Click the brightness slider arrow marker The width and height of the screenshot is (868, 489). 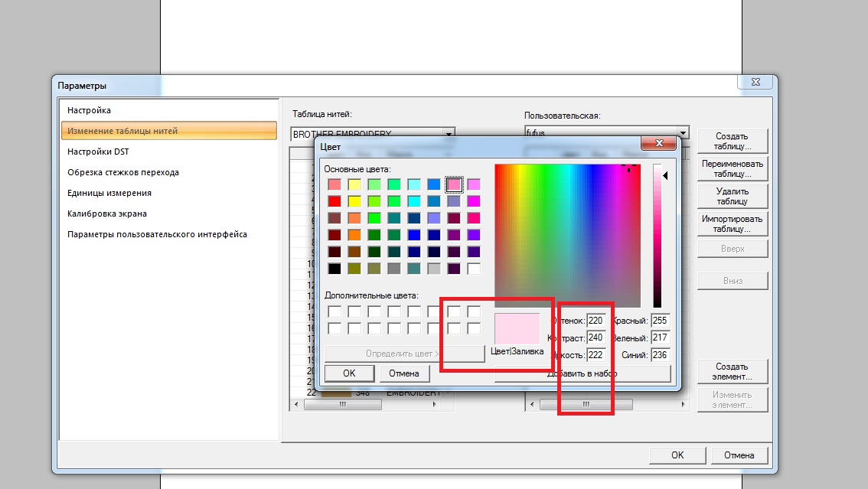click(666, 176)
